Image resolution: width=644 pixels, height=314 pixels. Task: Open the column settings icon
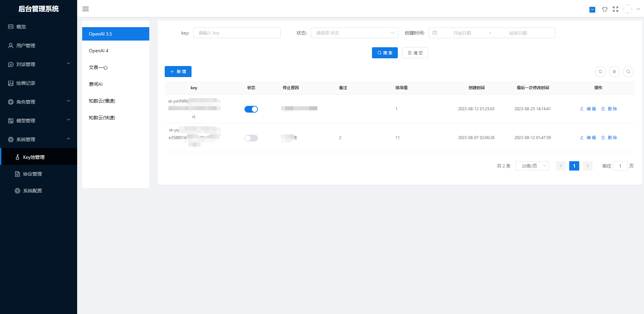pos(614,71)
